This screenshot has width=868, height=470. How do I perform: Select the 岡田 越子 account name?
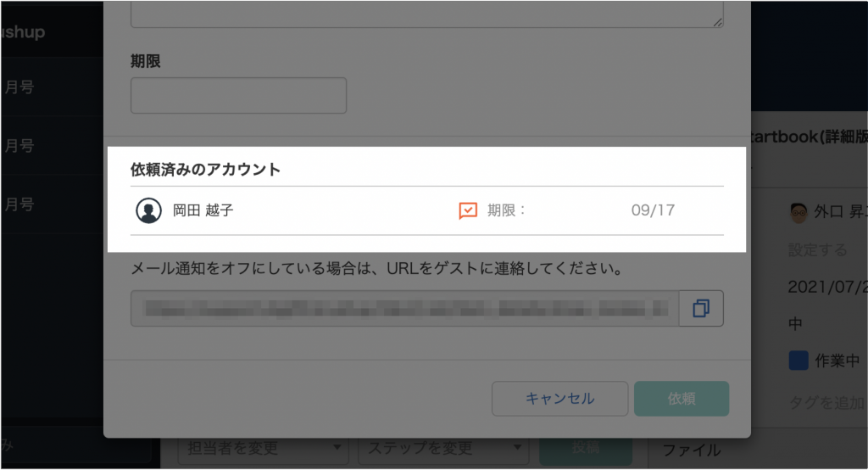[203, 210]
